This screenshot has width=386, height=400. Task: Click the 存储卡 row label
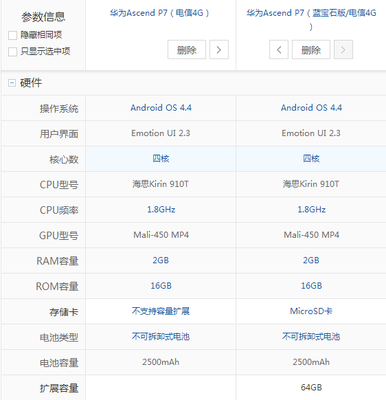click(x=64, y=312)
